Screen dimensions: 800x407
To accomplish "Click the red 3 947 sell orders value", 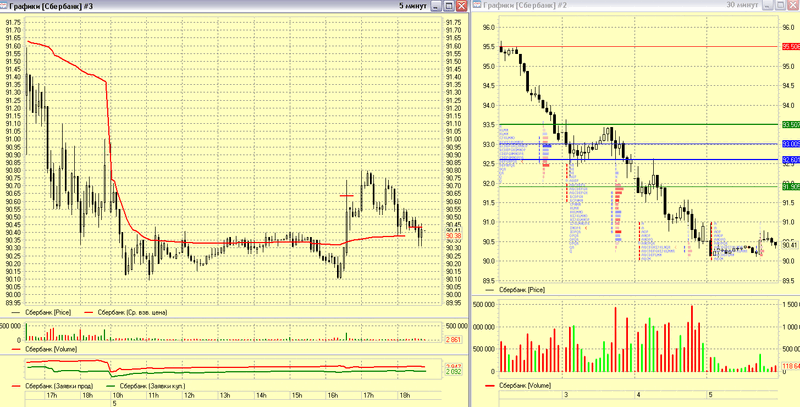I will (x=453, y=366).
